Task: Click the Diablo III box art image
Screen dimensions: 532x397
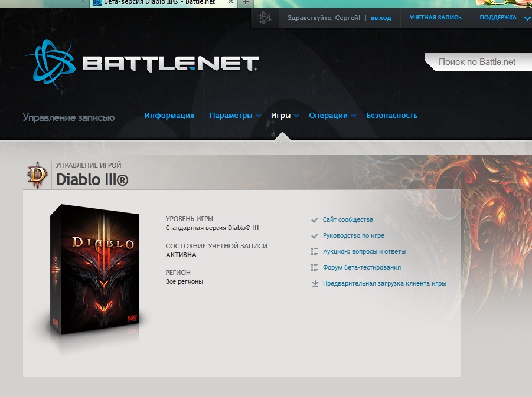Action: 95,270
